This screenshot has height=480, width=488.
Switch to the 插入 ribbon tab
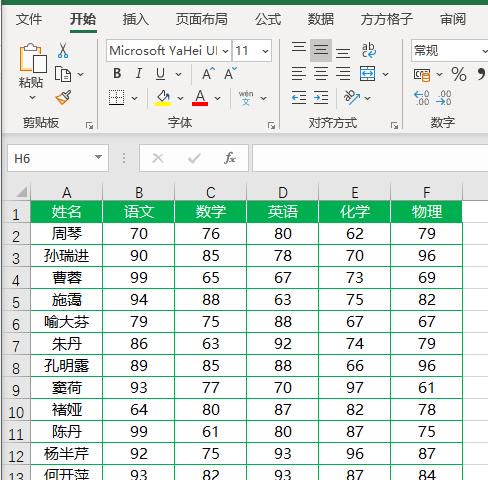[x=136, y=19]
